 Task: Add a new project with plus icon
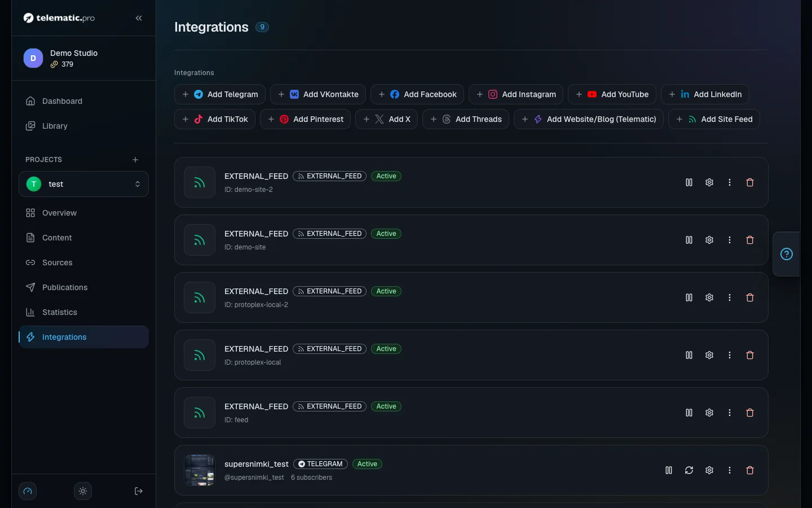pos(135,160)
